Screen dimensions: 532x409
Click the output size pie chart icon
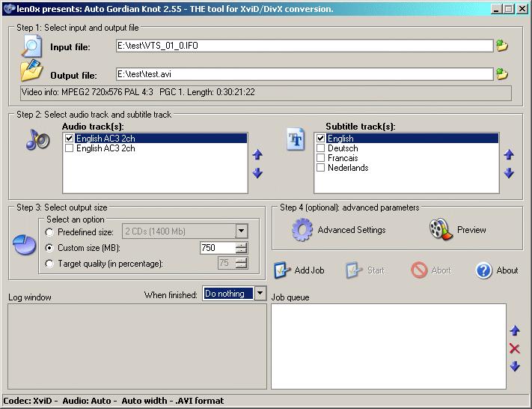24,244
